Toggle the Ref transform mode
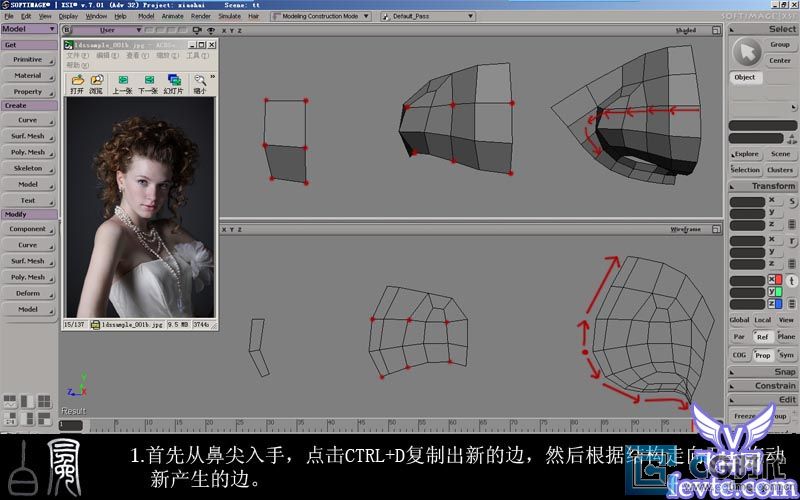The image size is (800, 500). [762, 337]
